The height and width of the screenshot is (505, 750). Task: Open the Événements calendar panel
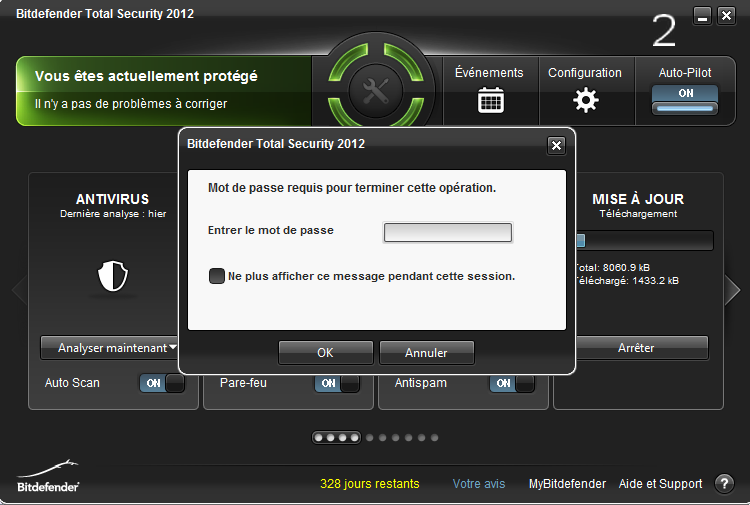(x=490, y=91)
